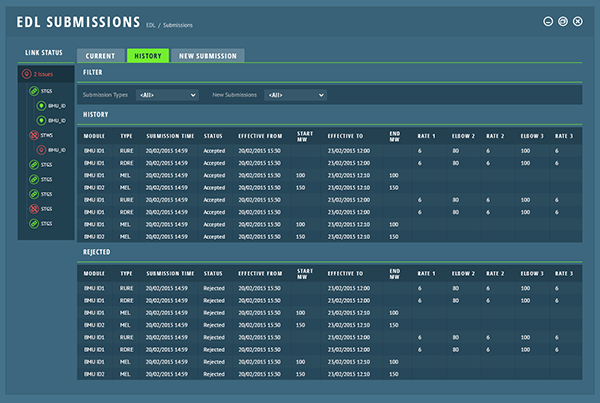Click the EDL breadcrumb link

151,25
